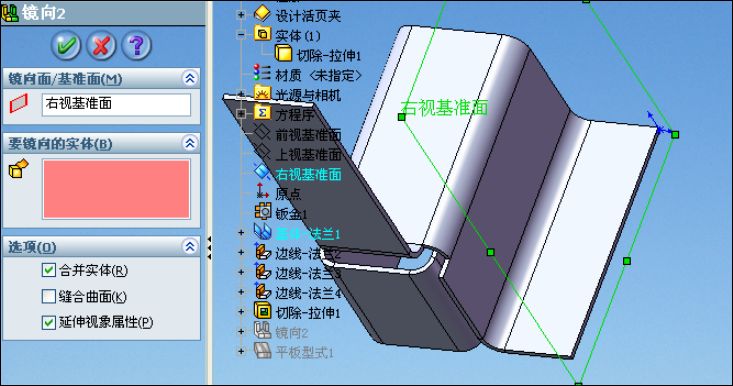The height and width of the screenshot is (386, 733).
Task: Click 切除-拉伸1 cut-extrude feature icon
Action: (262, 311)
